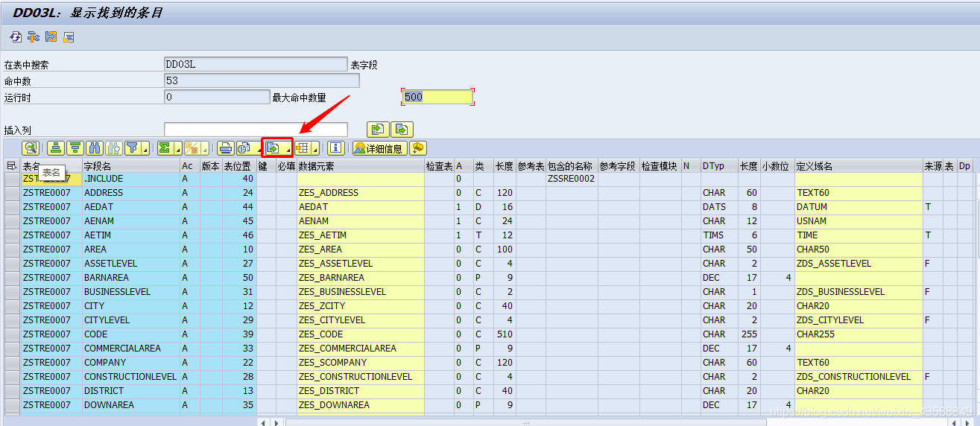Open Find with the binoculars icon
The height and width of the screenshot is (426, 980).
(95, 148)
